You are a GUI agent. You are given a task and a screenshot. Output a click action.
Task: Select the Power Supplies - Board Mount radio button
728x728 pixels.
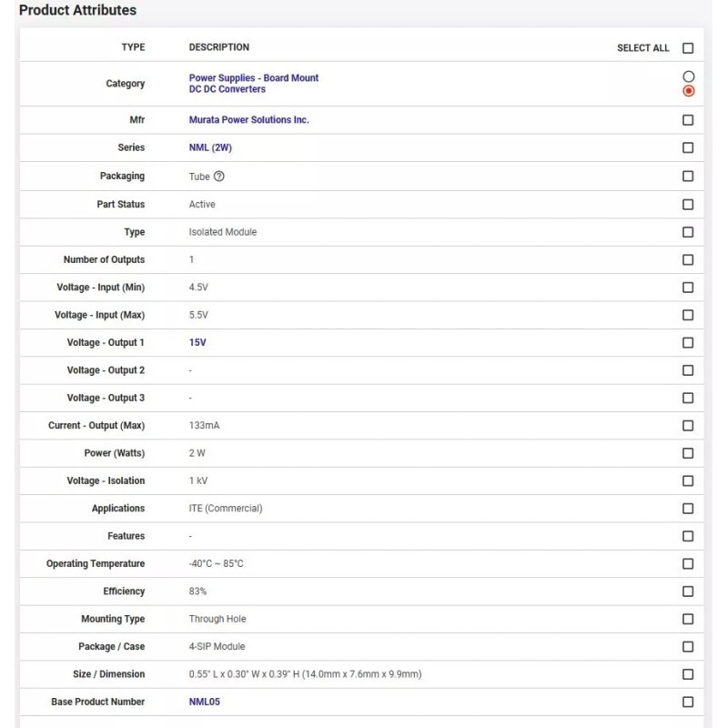(688, 76)
